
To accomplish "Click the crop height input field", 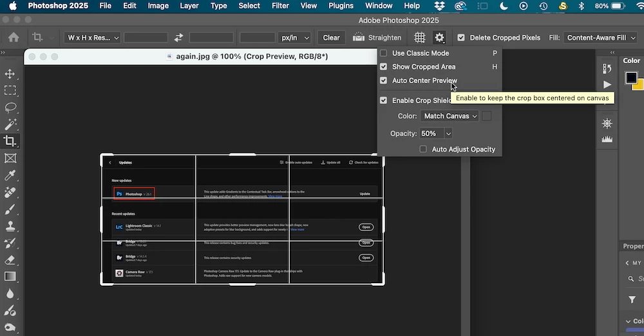I will pyautogui.click(x=211, y=37).
